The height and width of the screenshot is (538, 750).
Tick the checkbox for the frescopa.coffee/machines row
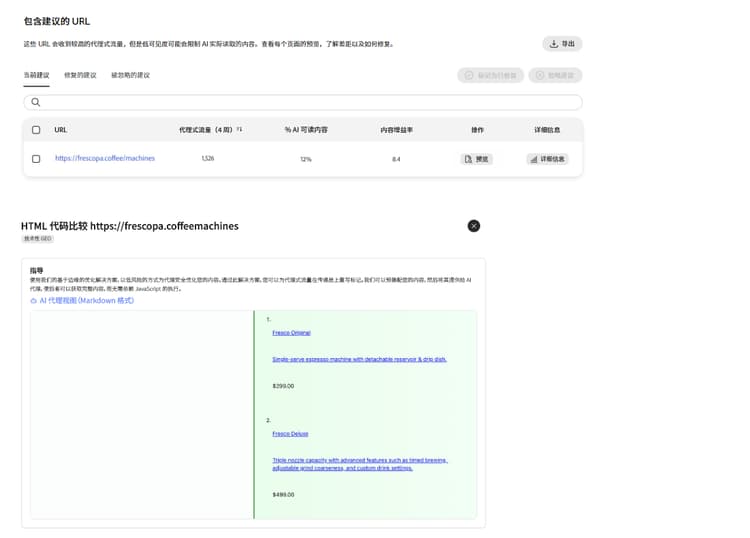(x=36, y=159)
